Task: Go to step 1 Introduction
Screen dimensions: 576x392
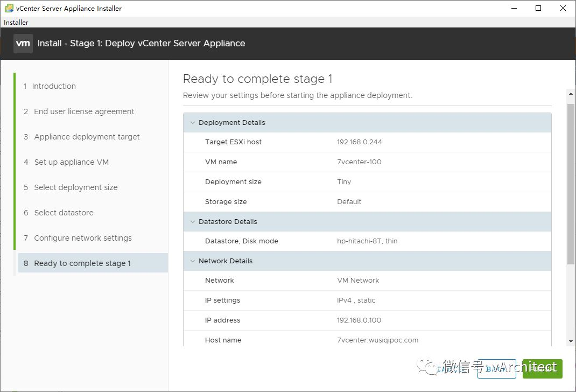Action: coord(54,86)
